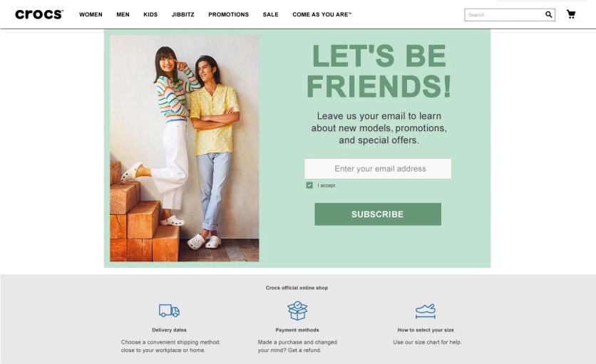Open the Kids menu

pos(150,14)
